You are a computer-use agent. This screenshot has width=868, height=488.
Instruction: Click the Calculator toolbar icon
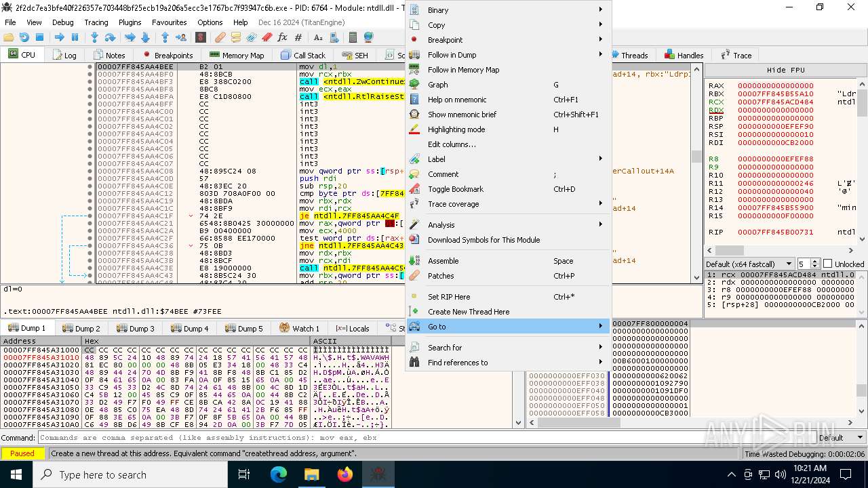353,37
